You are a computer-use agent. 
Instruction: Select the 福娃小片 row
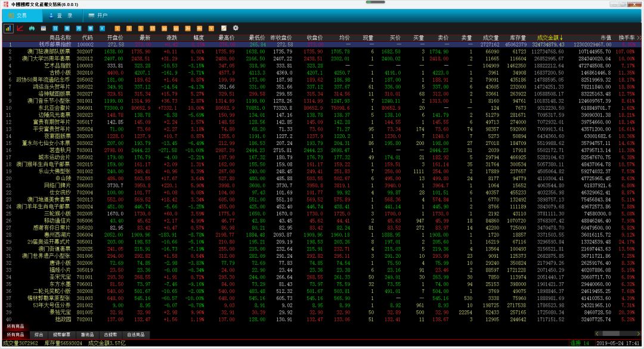(321, 270)
